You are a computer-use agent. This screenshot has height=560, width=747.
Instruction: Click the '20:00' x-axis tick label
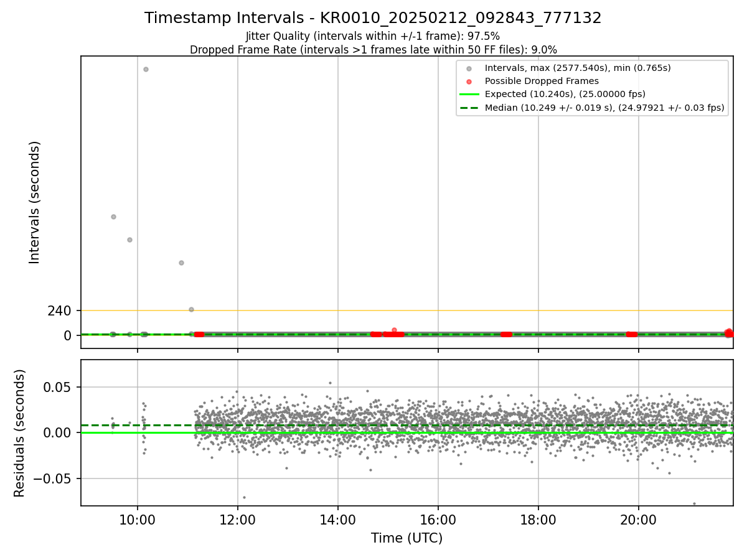(639, 520)
